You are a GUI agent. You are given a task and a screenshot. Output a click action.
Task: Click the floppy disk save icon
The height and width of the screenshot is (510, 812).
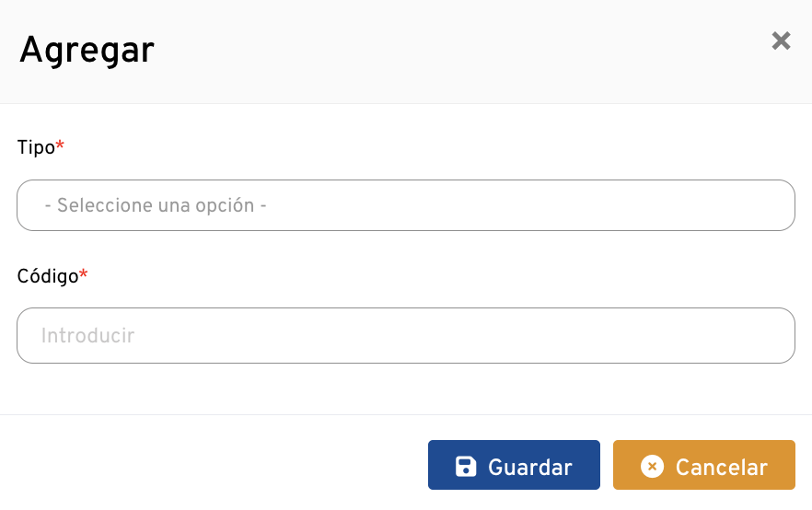467,467
